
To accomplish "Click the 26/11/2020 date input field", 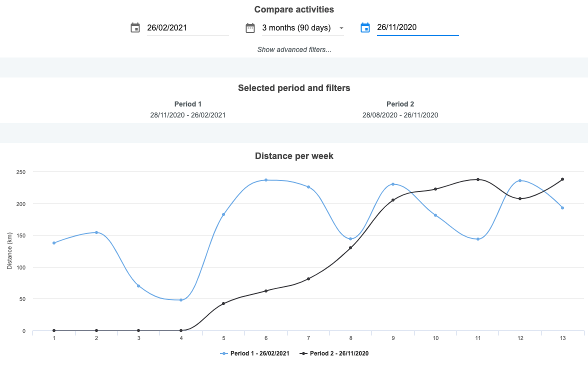I will click(417, 28).
